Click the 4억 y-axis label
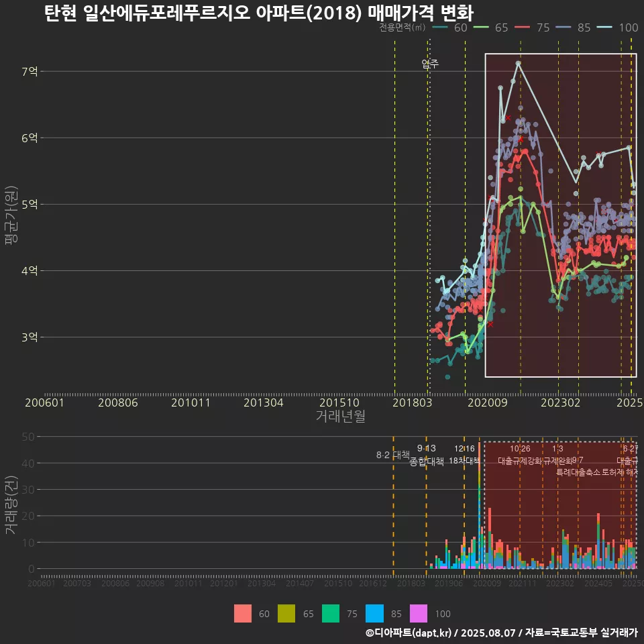The width and height of the screenshot is (644, 644). (30, 270)
